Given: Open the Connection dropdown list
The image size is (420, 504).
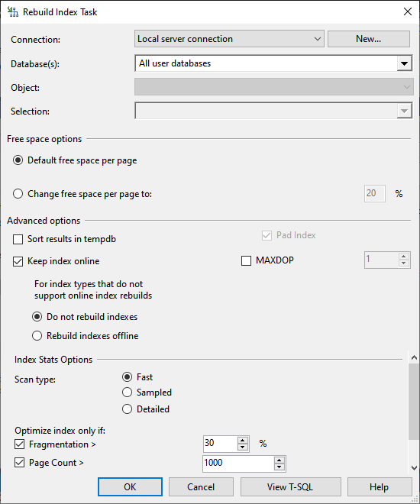Looking at the screenshot, I should tap(229, 39).
